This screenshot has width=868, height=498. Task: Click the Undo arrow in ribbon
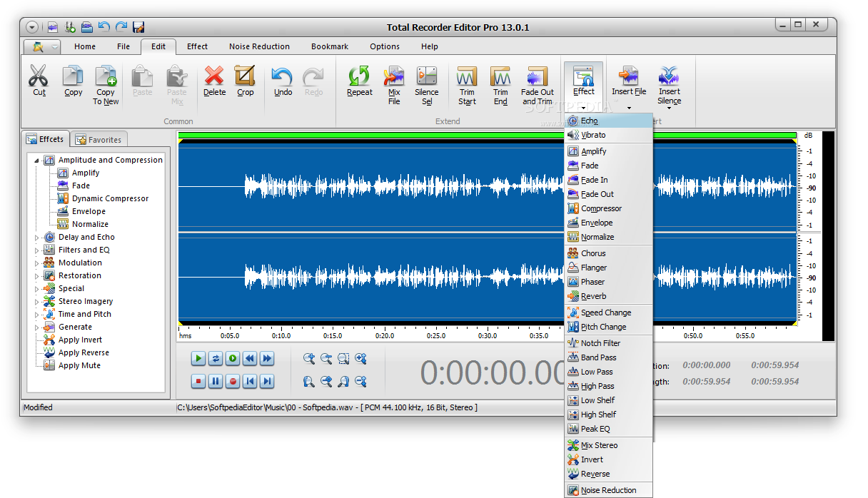tap(283, 82)
